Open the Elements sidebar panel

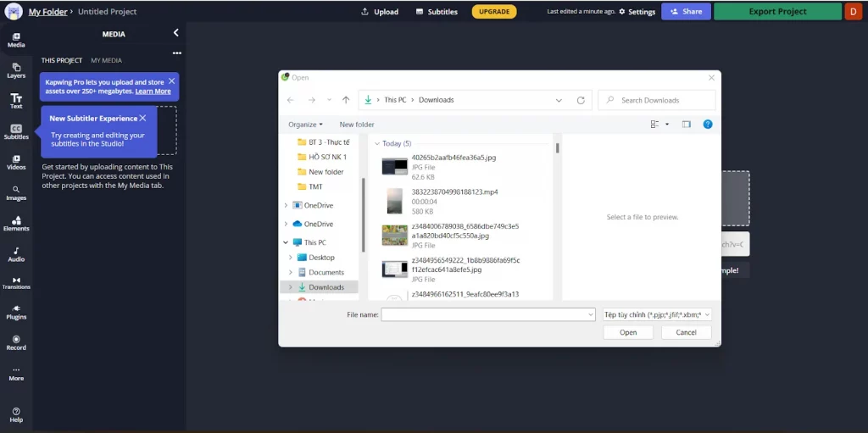coord(16,224)
